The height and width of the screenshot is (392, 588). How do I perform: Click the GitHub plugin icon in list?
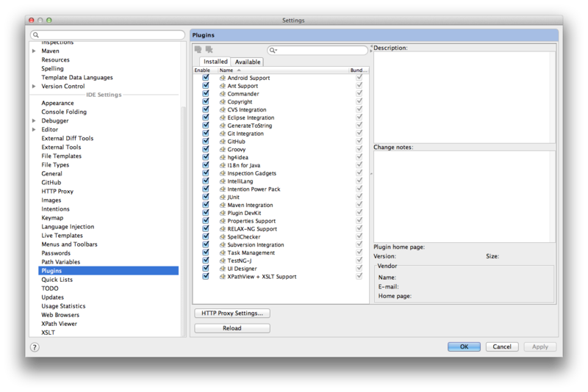pyautogui.click(x=223, y=142)
